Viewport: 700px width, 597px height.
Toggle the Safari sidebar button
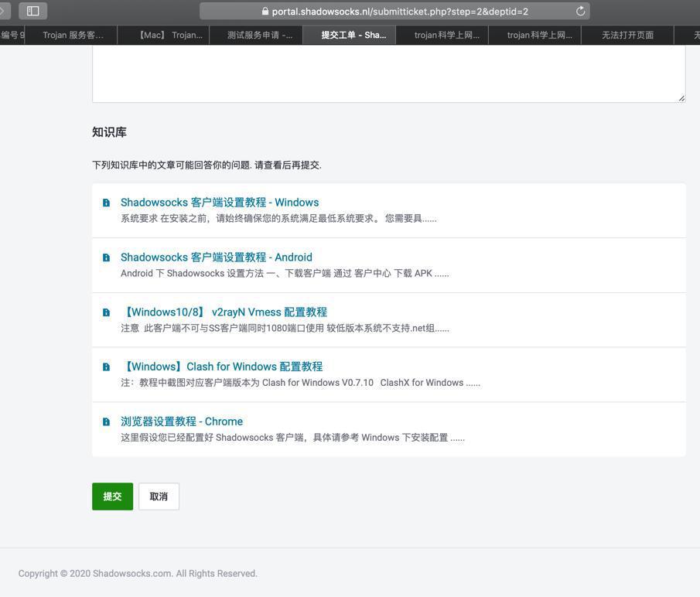[x=33, y=11]
